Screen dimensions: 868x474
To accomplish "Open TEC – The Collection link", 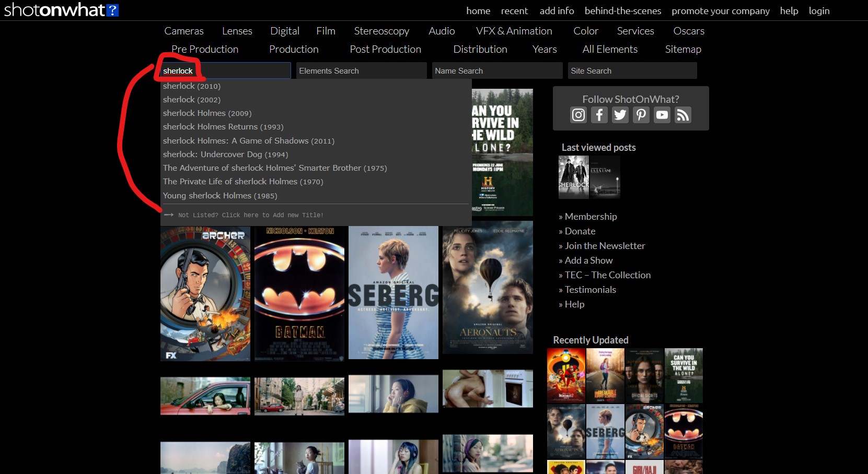I will coord(608,275).
